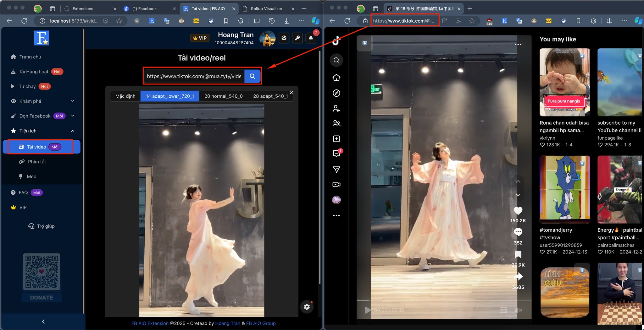Click the share arrow on TikTok video
Image resolution: width=644 pixels, height=330 pixels.
(518, 276)
